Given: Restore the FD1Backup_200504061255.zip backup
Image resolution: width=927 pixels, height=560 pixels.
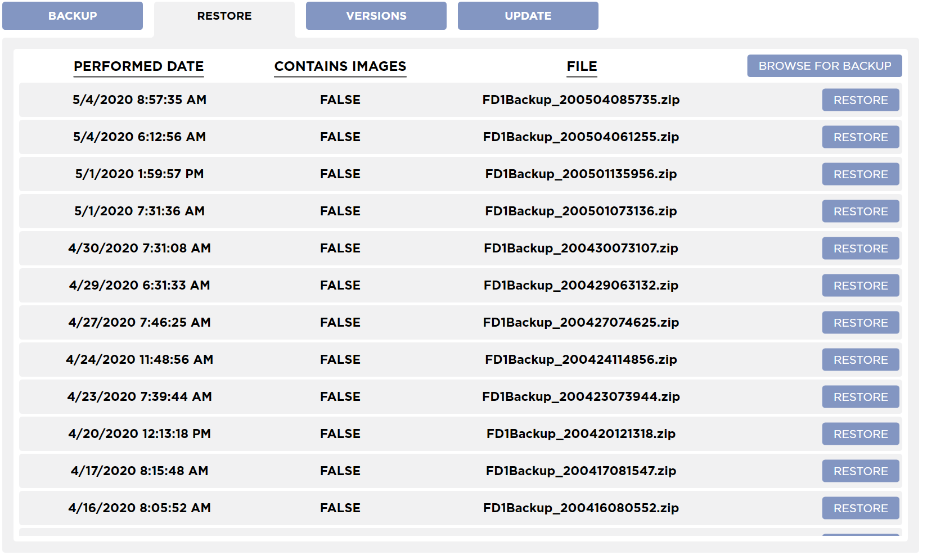Looking at the screenshot, I should (860, 137).
